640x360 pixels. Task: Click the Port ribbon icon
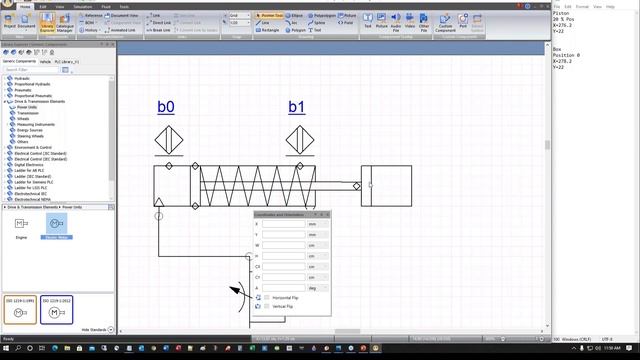coord(463,21)
